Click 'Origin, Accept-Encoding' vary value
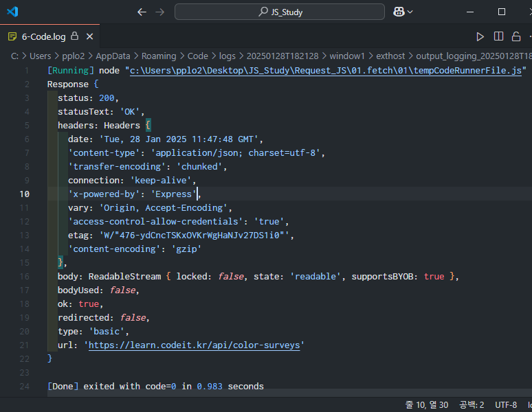The width and height of the screenshot is (532, 412). click(x=163, y=207)
